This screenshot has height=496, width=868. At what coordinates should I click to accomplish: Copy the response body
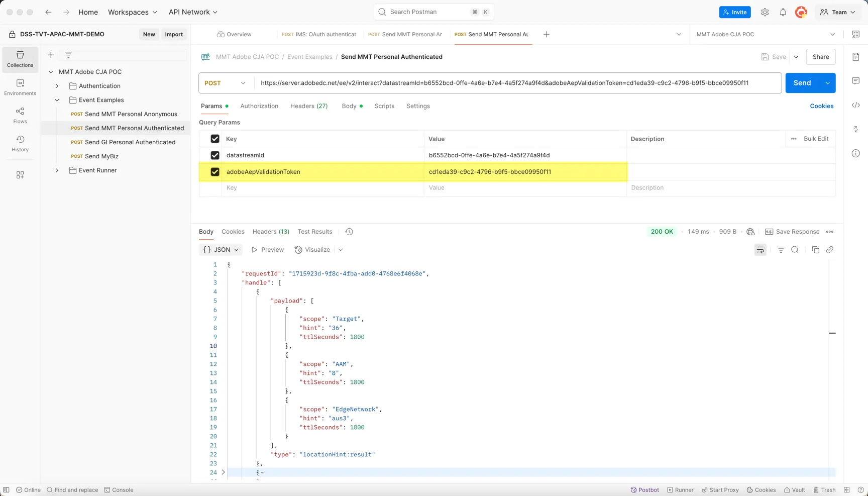pyautogui.click(x=815, y=250)
